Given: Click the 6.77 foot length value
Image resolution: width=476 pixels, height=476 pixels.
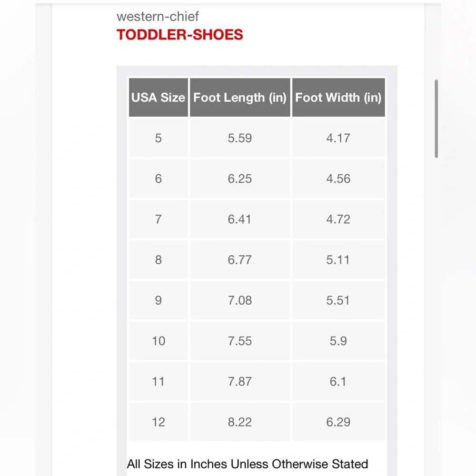Looking at the screenshot, I should 240,260.
